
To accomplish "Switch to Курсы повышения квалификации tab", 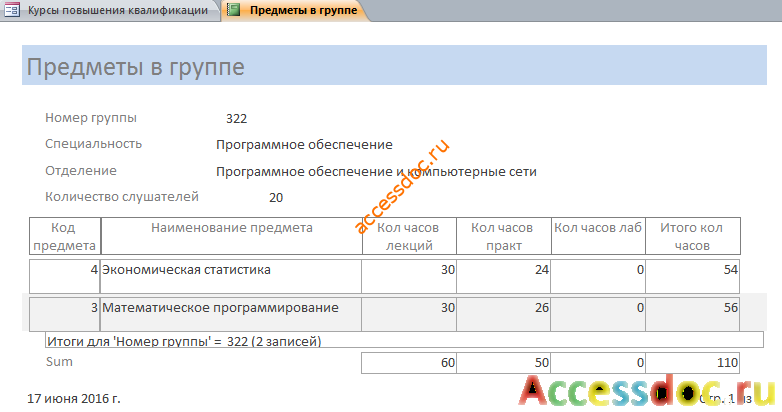I will (x=110, y=10).
